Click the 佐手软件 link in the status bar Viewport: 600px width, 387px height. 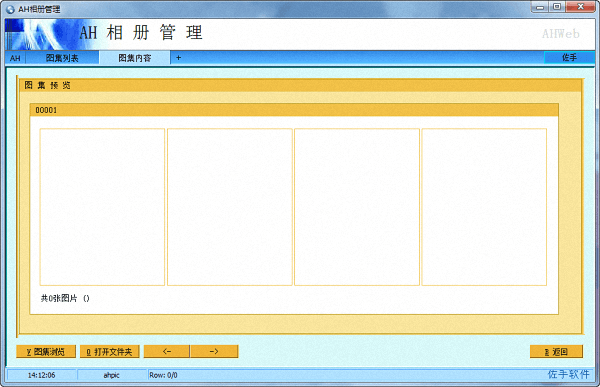click(569, 374)
